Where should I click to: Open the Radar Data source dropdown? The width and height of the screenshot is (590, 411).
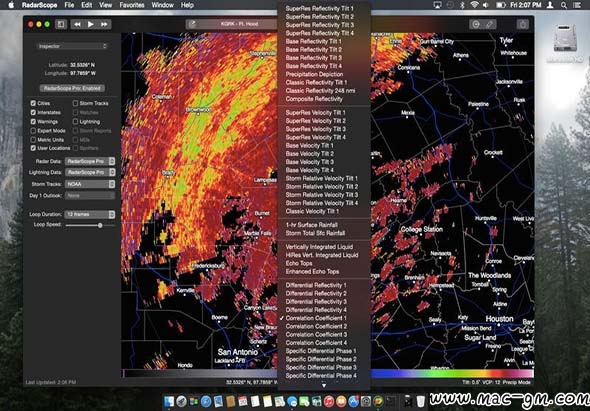90,161
